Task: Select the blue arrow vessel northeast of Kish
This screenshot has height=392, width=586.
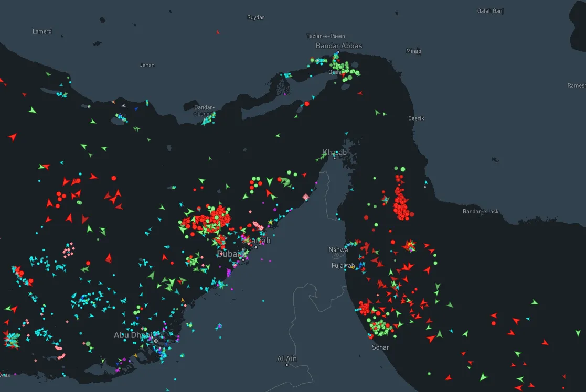Action: point(136,109)
